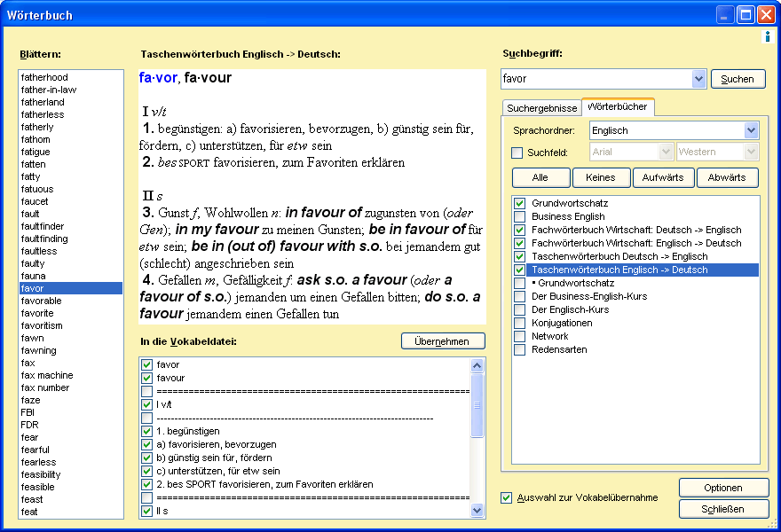The width and height of the screenshot is (781, 532).
Task: Click the Abwärts button
Action: (x=727, y=177)
